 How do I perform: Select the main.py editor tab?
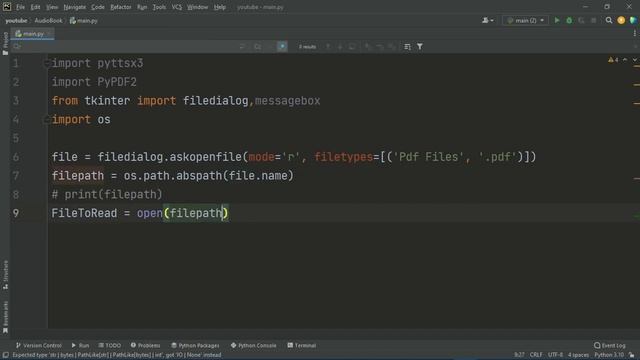tap(33, 34)
